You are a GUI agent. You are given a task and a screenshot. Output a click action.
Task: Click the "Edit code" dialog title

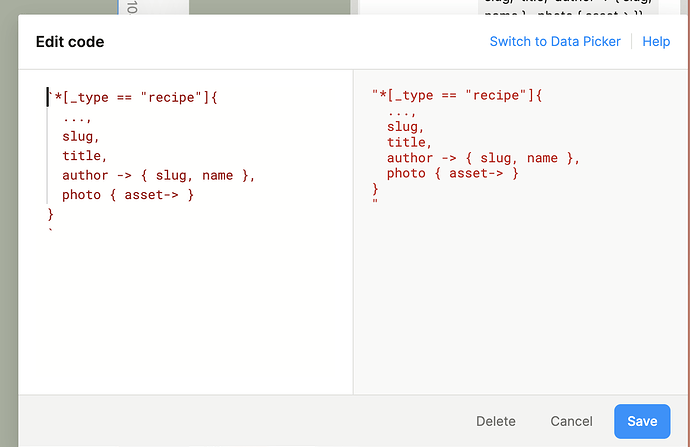(x=70, y=41)
